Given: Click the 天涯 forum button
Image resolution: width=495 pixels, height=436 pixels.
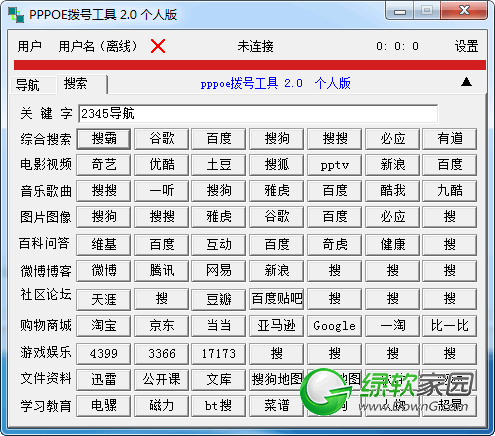Looking at the screenshot, I should click(104, 299).
